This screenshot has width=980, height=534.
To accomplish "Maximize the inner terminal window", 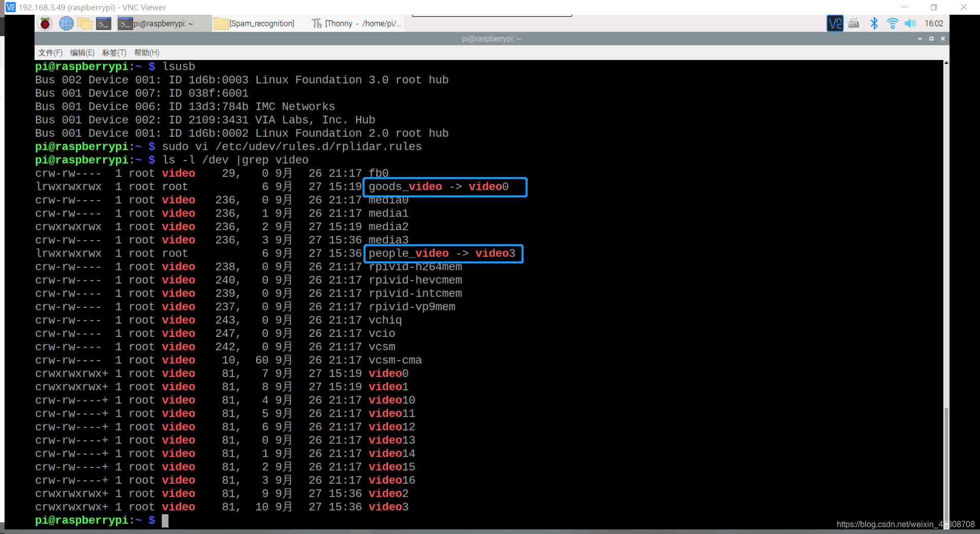I will click(931, 39).
